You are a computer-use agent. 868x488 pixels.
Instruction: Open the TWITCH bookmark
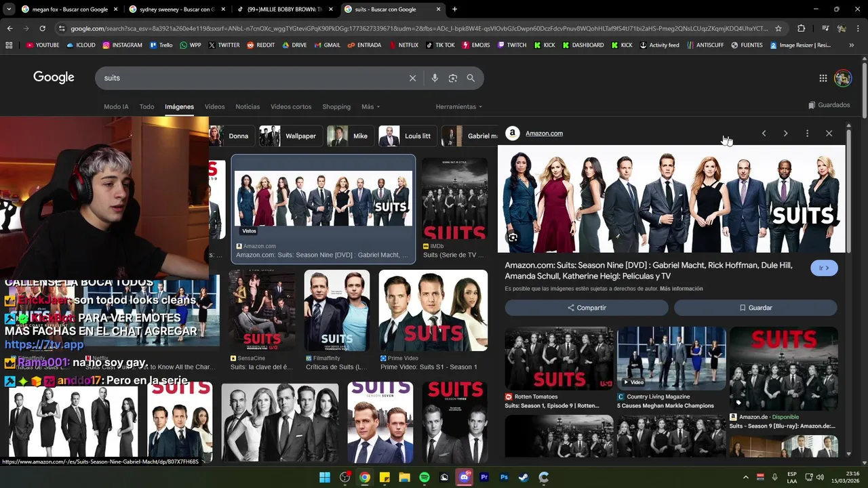(x=512, y=45)
